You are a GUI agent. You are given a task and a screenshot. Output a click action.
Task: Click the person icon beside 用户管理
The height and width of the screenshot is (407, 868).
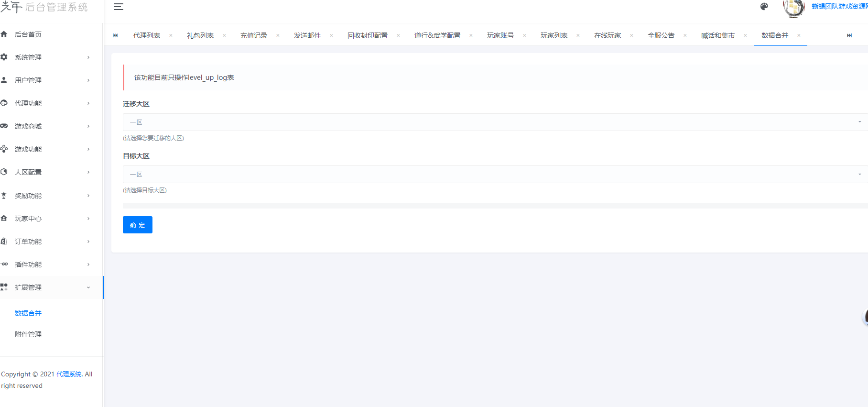click(4, 80)
